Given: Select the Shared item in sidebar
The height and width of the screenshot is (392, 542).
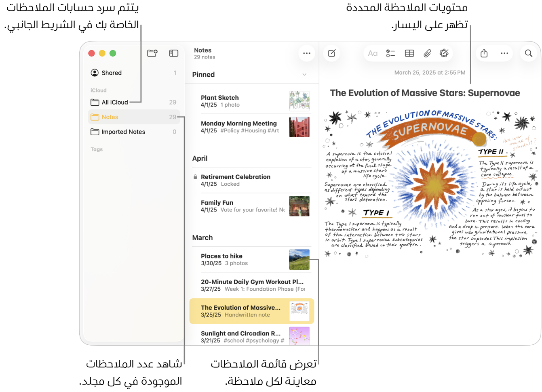Looking at the screenshot, I should pyautogui.click(x=134, y=73).
